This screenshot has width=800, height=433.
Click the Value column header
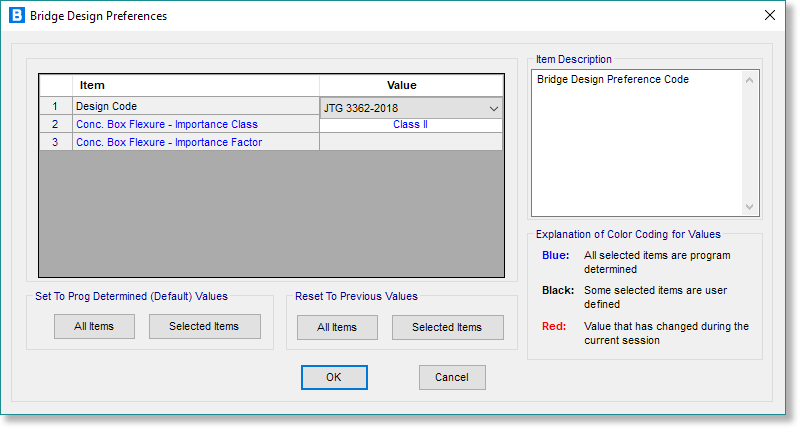pyautogui.click(x=410, y=86)
